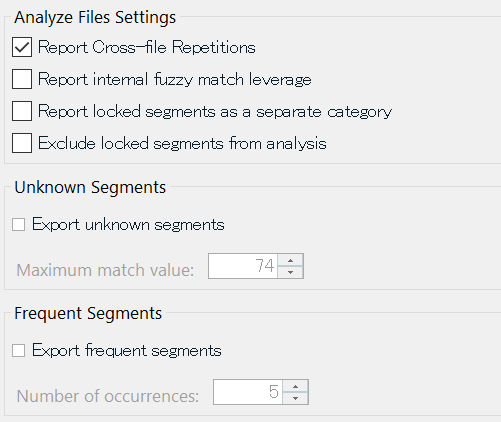Uncheck the Report Cross-file Repetitions checkbox

(x=22, y=47)
